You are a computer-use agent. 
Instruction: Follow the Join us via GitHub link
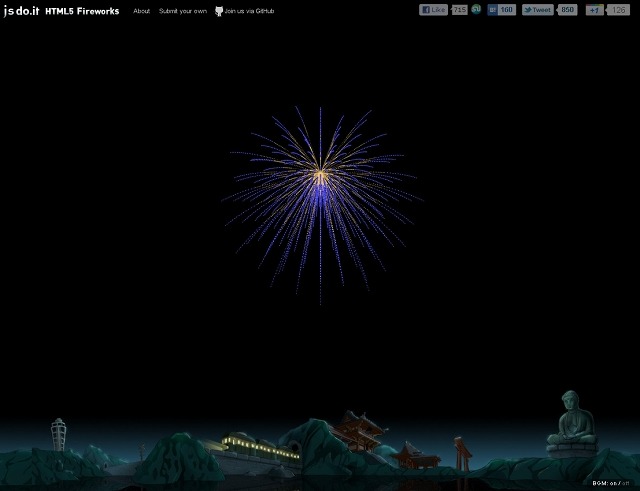coord(249,11)
